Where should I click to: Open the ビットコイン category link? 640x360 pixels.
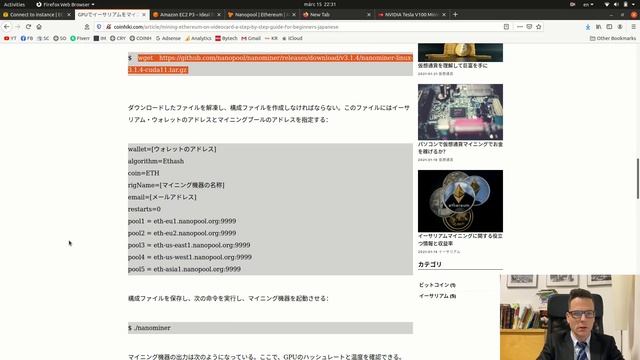[x=437, y=285]
